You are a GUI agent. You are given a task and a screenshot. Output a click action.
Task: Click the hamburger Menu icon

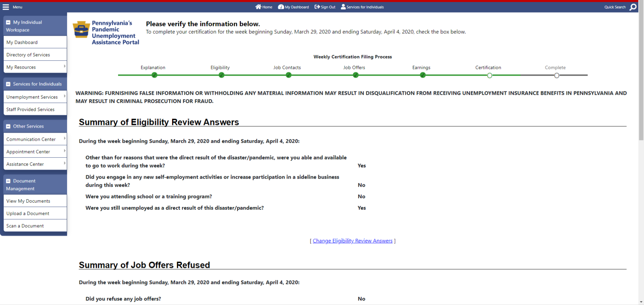click(x=6, y=7)
